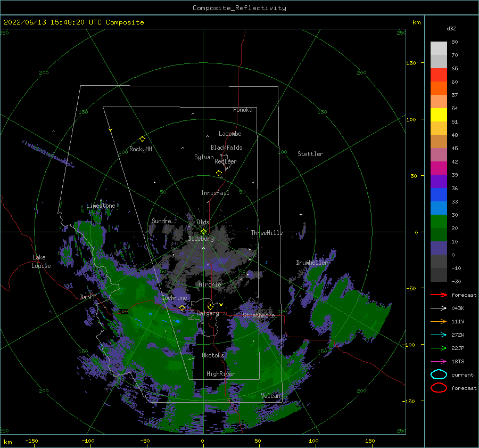The height and width of the screenshot is (448, 479).
Task: Click the Strathmore label
Action: [x=259, y=315]
